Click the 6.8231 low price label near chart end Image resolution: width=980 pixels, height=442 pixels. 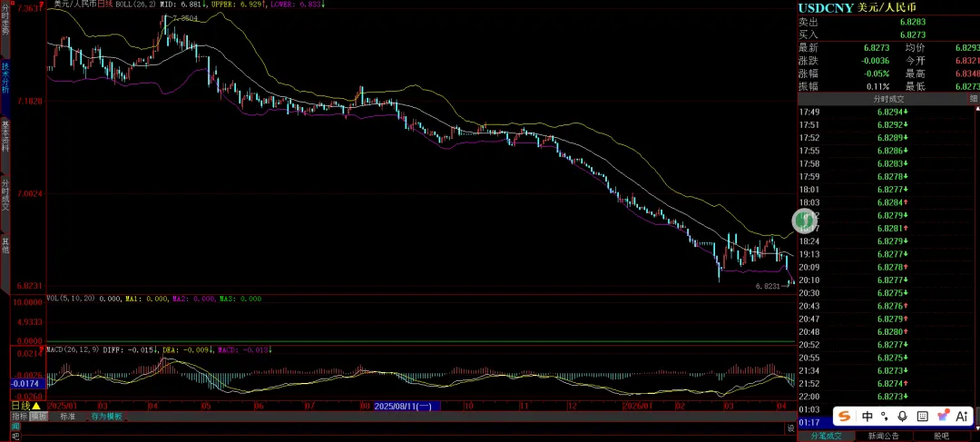(x=769, y=286)
